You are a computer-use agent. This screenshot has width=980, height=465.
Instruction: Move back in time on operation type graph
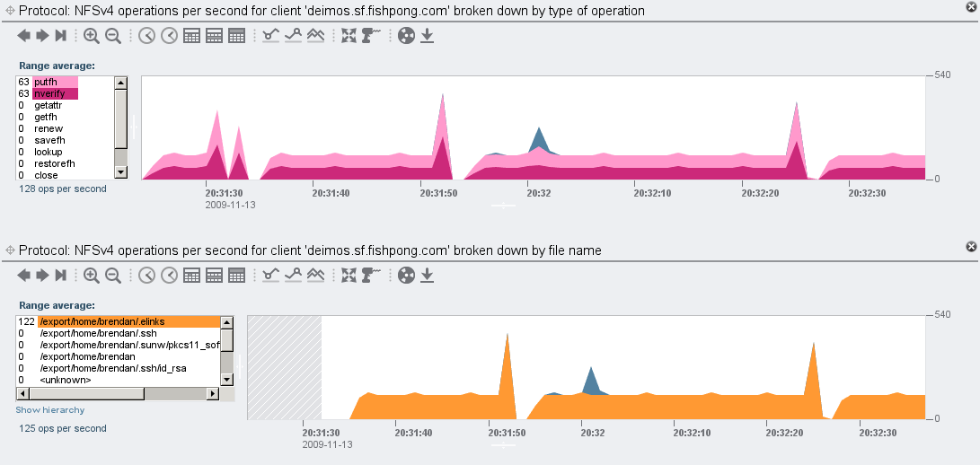24,36
